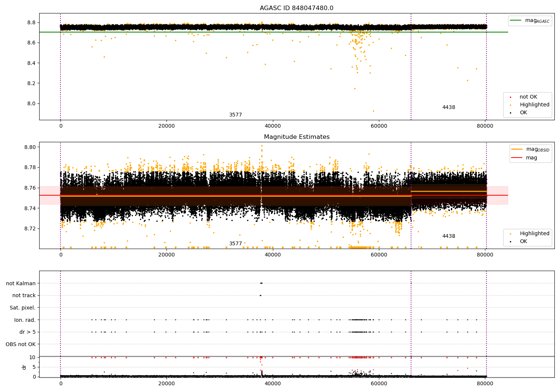Click the 'dr > 5' row label
The width and height of the screenshot is (560, 392).
[28, 332]
